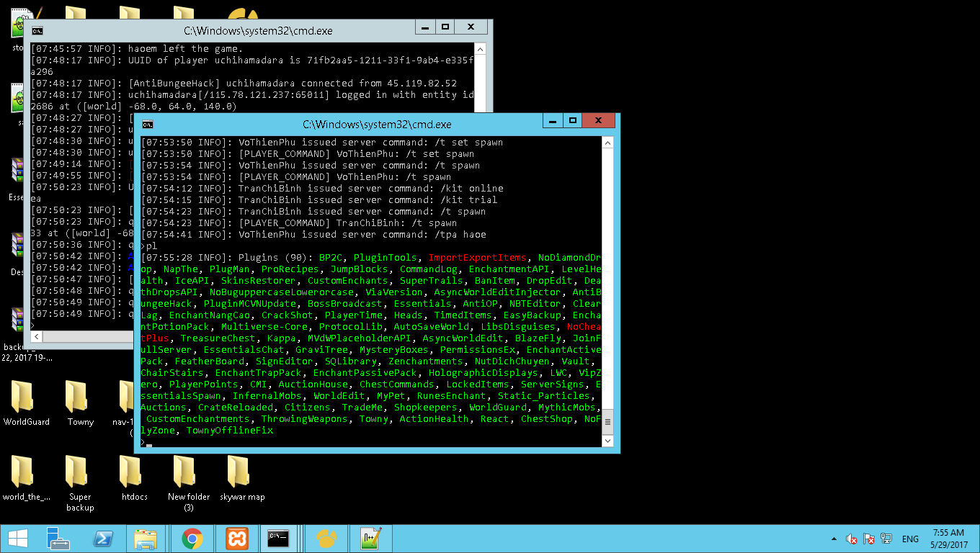The image size is (980, 553).
Task: Switch to the cmd.exe taskbar button
Action: pos(279,538)
